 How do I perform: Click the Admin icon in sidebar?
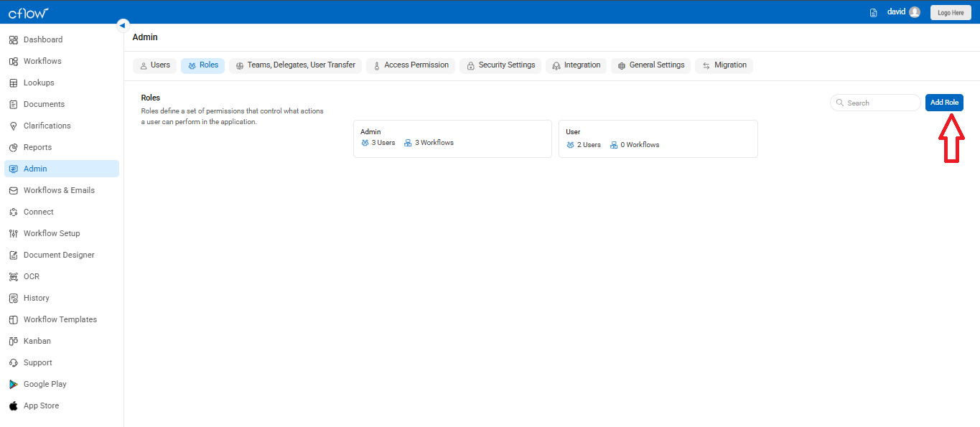point(14,169)
